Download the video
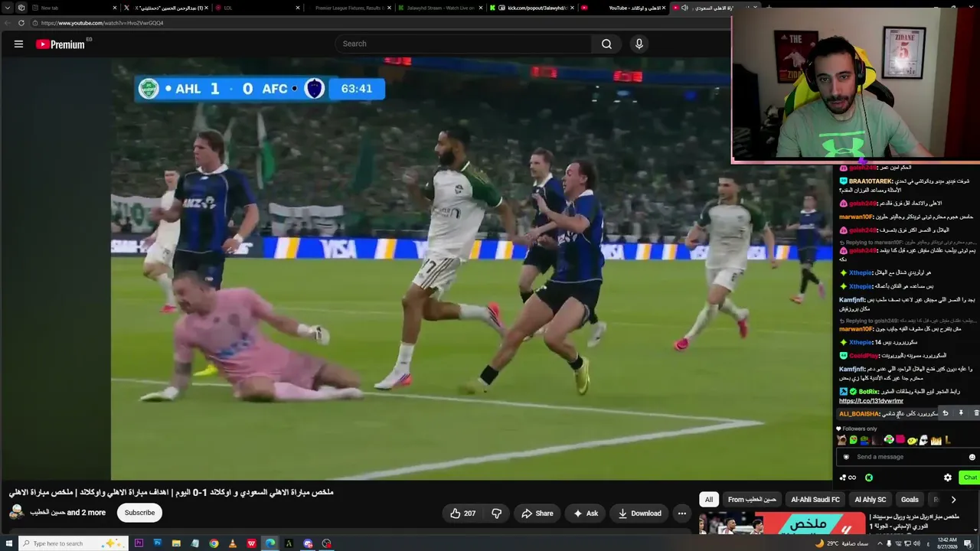Screen dimensions: 980x551 click(x=639, y=513)
